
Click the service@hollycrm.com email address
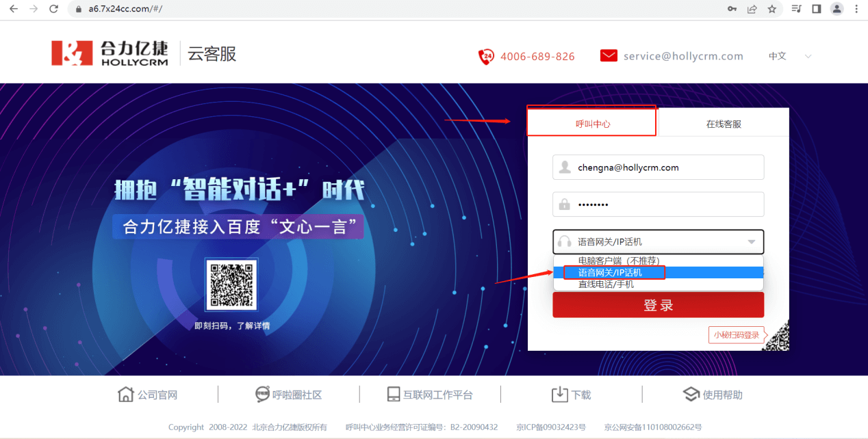coord(683,56)
